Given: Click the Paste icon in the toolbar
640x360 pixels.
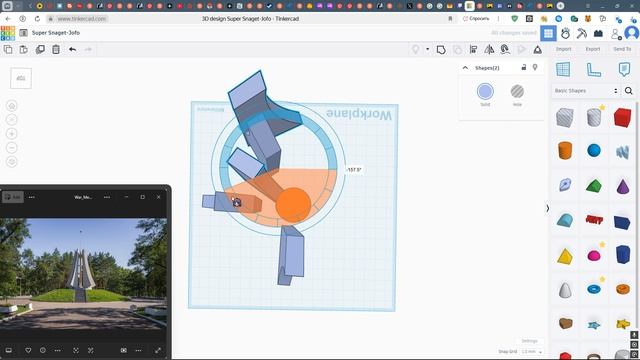Looking at the screenshot, I should (x=24, y=49).
